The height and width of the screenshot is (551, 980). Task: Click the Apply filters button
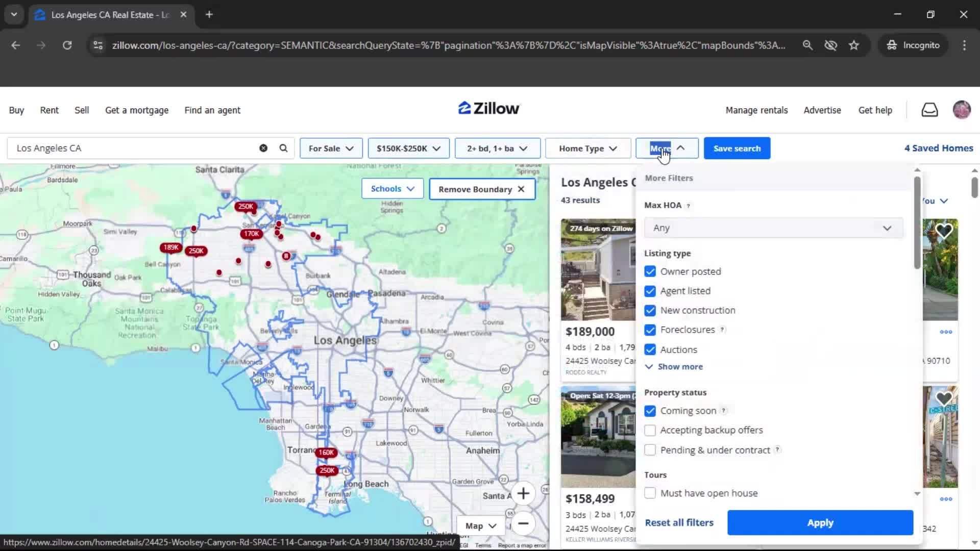[819, 522]
